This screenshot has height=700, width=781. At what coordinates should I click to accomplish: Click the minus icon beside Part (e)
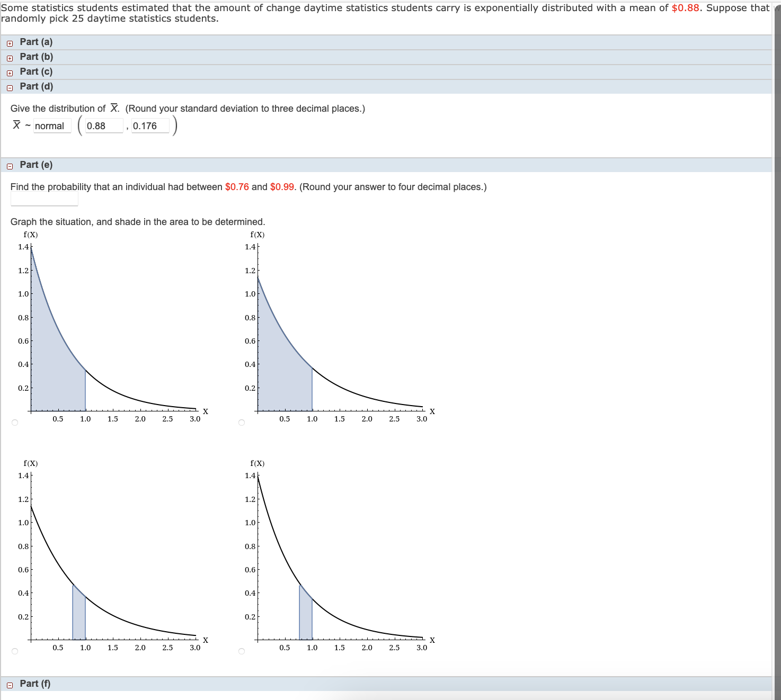tap(10, 165)
